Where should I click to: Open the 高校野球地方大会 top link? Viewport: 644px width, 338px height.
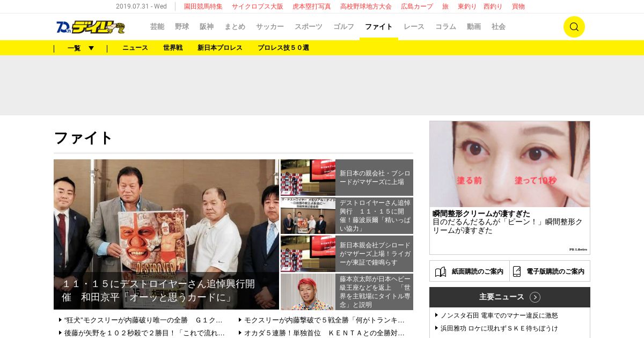(366, 6)
